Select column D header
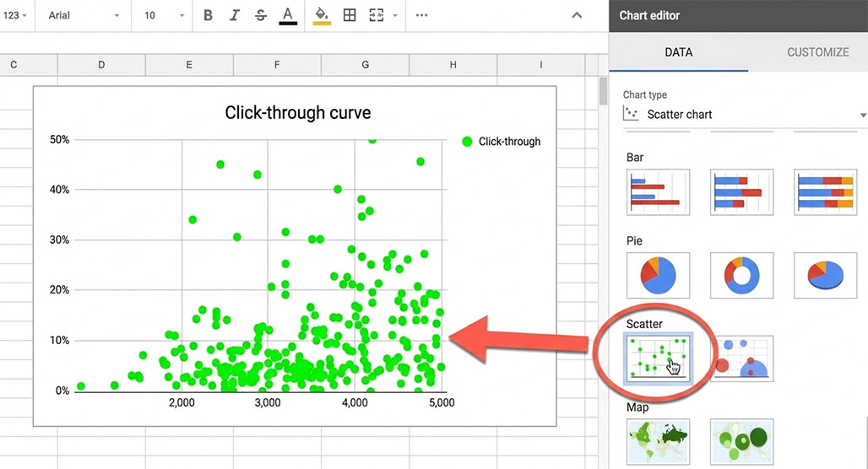The width and height of the screenshot is (868, 469). tap(101, 65)
